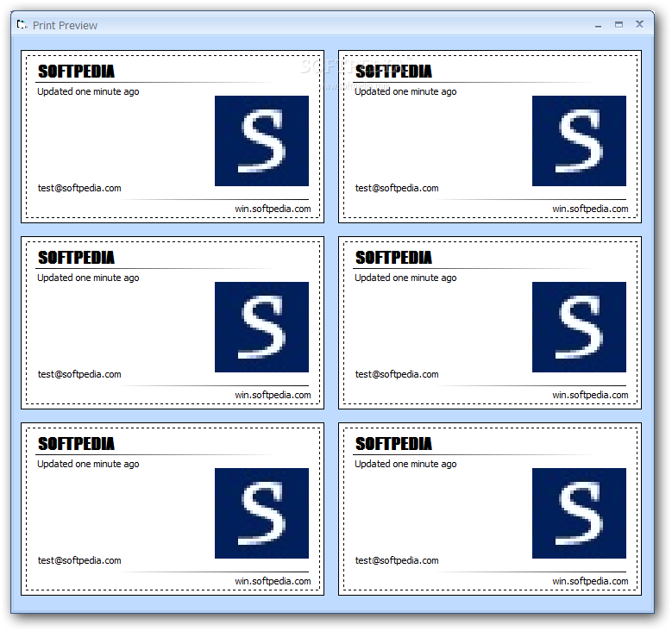Click win.softpedia.com on top-left card
This screenshot has height=631, width=672.
click(273, 209)
